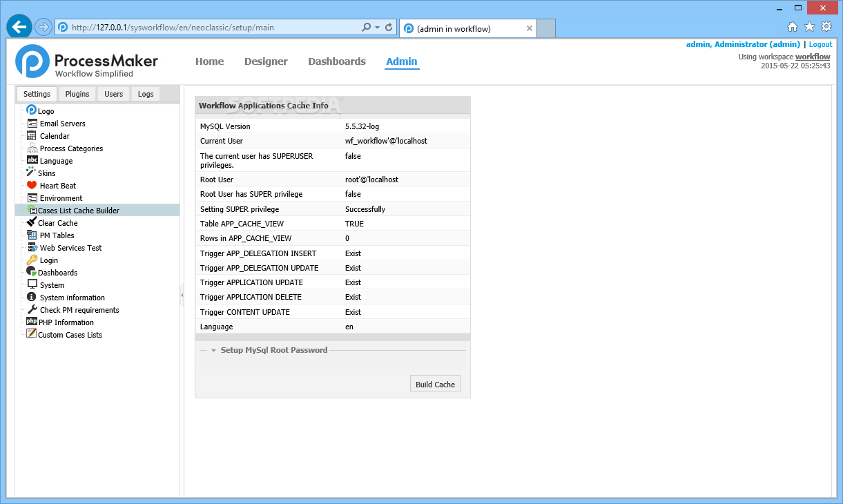Select System information tree item text
The image size is (843, 504).
click(x=72, y=298)
